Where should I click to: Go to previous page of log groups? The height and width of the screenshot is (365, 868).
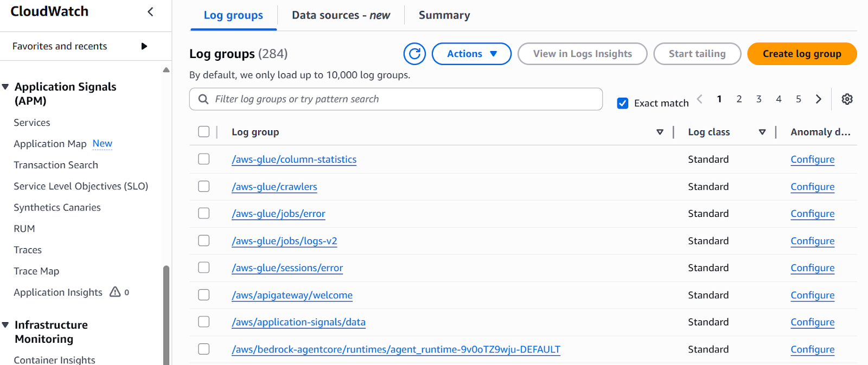point(700,99)
